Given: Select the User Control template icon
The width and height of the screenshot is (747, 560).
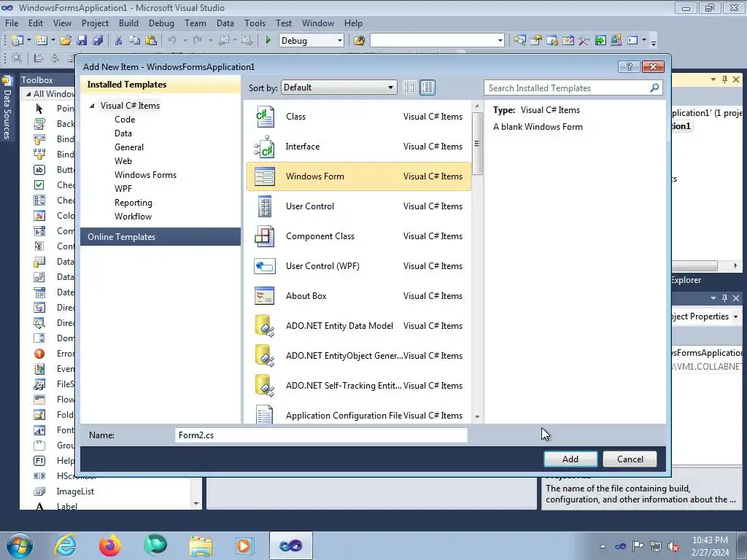Looking at the screenshot, I should pos(264,206).
